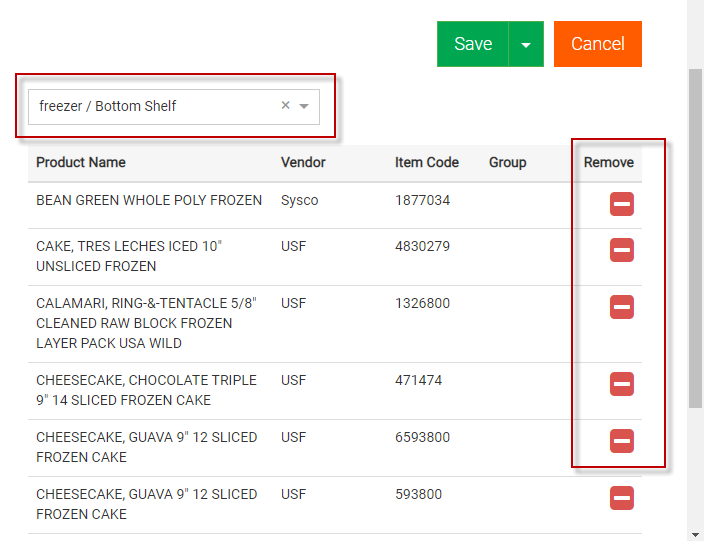Expand the Save options caret

[526, 45]
